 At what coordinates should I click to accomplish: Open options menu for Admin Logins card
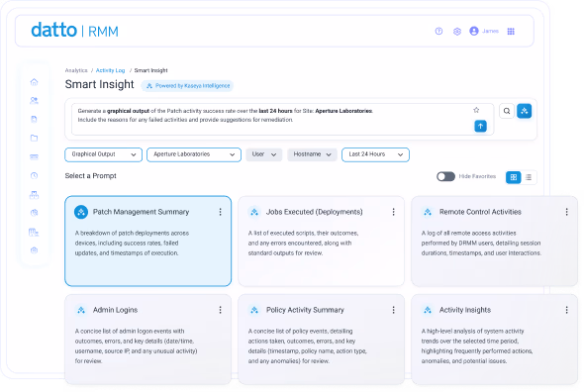coord(220,310)
